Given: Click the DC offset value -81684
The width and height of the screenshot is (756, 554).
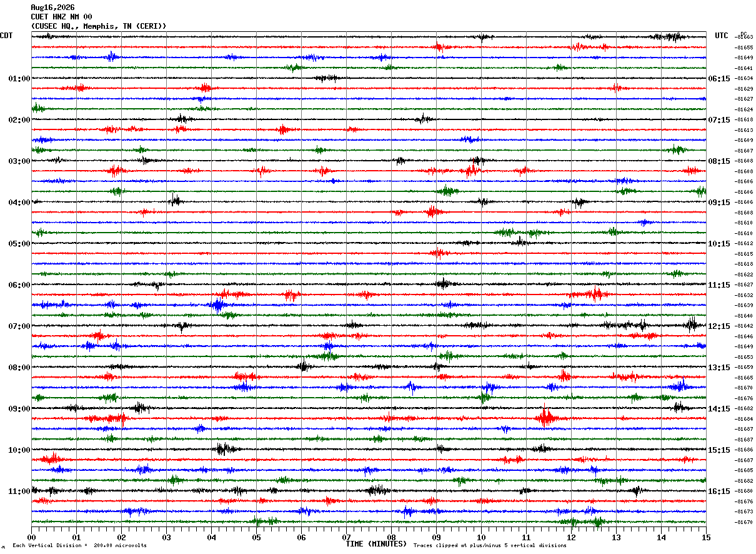Looking at the screenshot, I should point(744,419).
